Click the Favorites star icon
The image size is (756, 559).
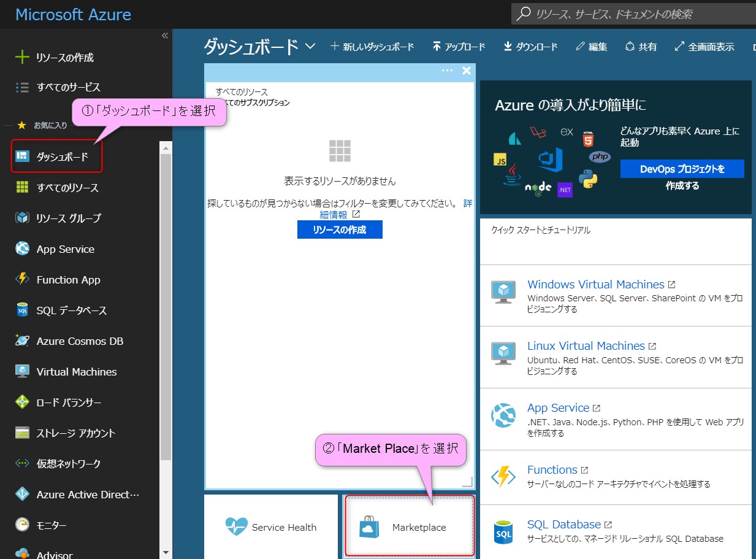click(21, 125)
